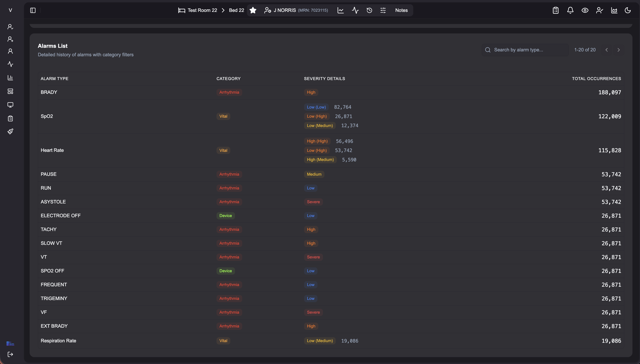Open the settings sliders icon

click(383, 10)
